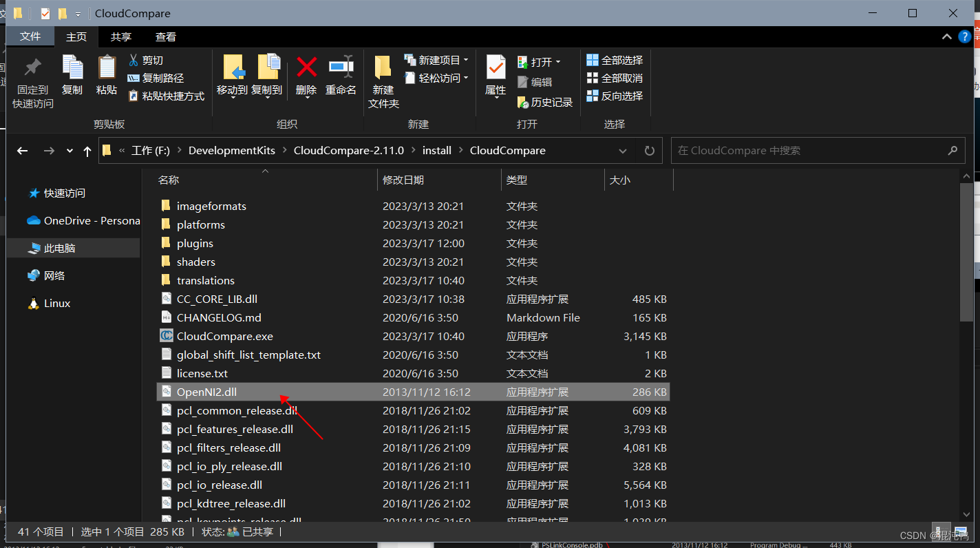The height and width of the screenshot is (548, 980).
Task: Click Copy path (复制路径)
Action: coord(156,78)
